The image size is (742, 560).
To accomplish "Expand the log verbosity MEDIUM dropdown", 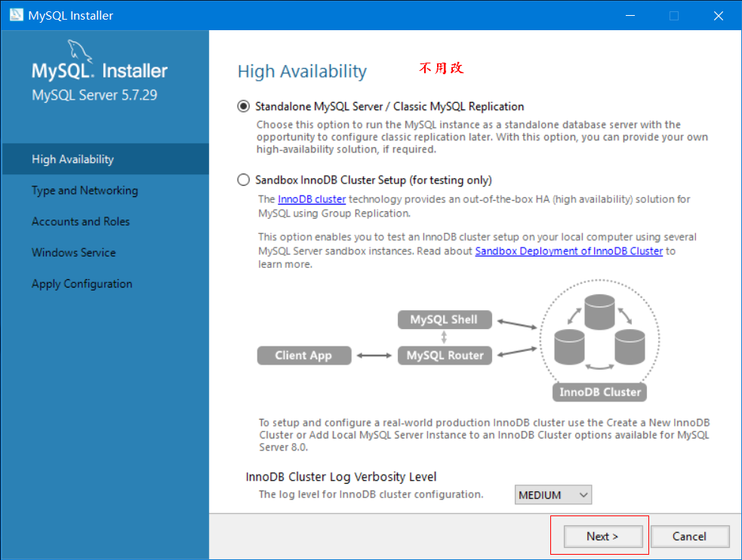I will pyautogui.click(x=553, y=495).
